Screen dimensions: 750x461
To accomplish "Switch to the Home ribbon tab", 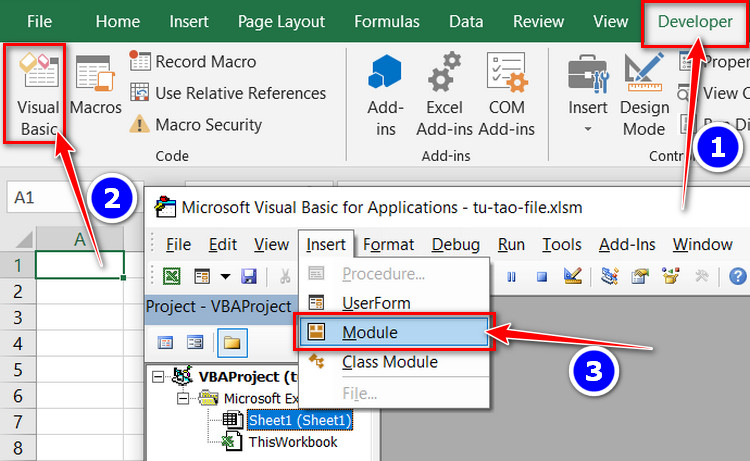I will click(118, 22).
